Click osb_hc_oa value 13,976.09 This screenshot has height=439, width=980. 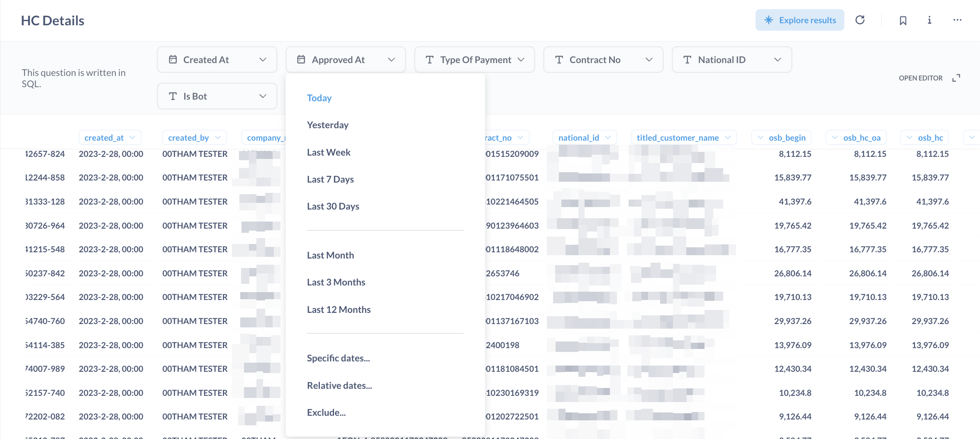(868, 345)
